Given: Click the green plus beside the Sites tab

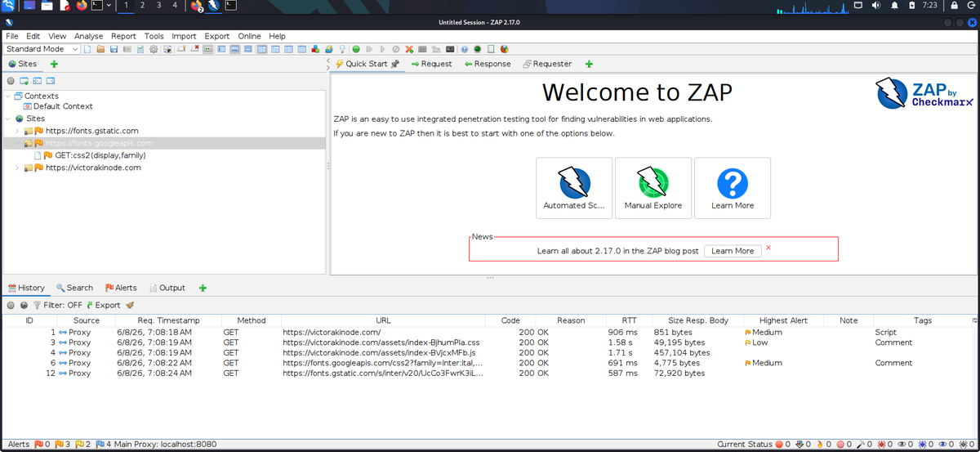Looking at the screenshot, I should click(55, 64).
